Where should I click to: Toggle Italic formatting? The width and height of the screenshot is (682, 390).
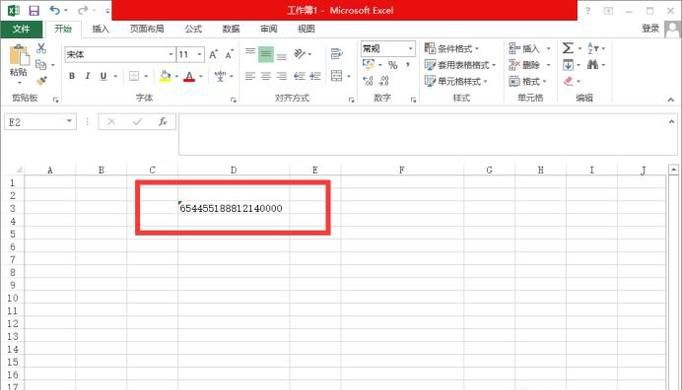pos(87,76)
